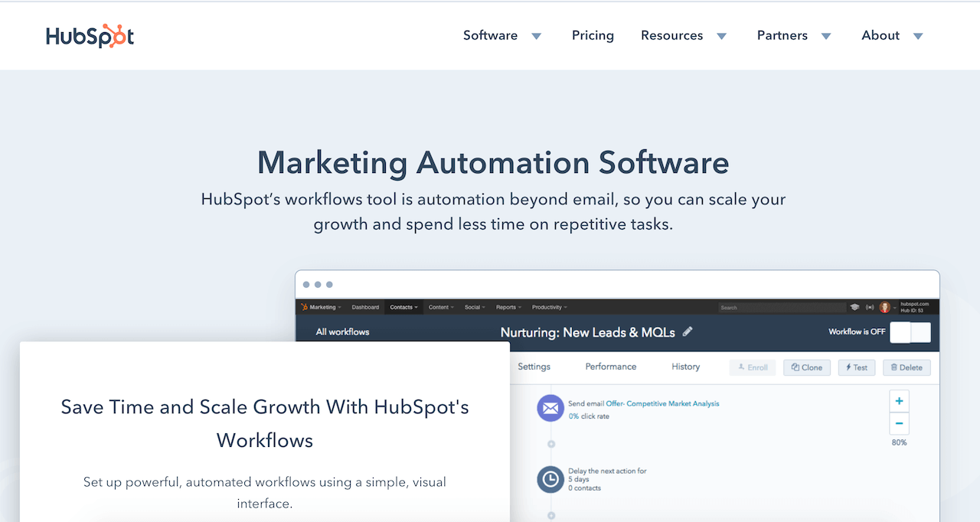Delete the workflow using Delete button
The image size is (980, 522).
906,367
